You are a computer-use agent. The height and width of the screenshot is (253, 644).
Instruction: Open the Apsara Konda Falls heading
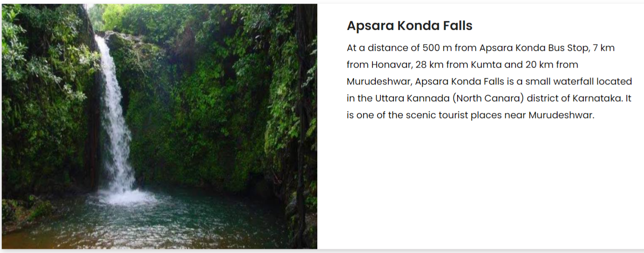point(409,26)
